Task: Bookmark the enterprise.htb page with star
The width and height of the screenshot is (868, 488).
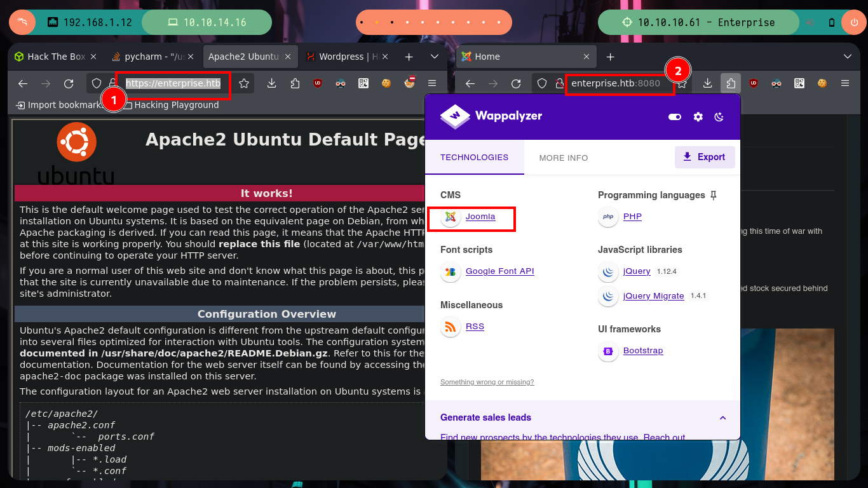Action: [x=243, y=83]
